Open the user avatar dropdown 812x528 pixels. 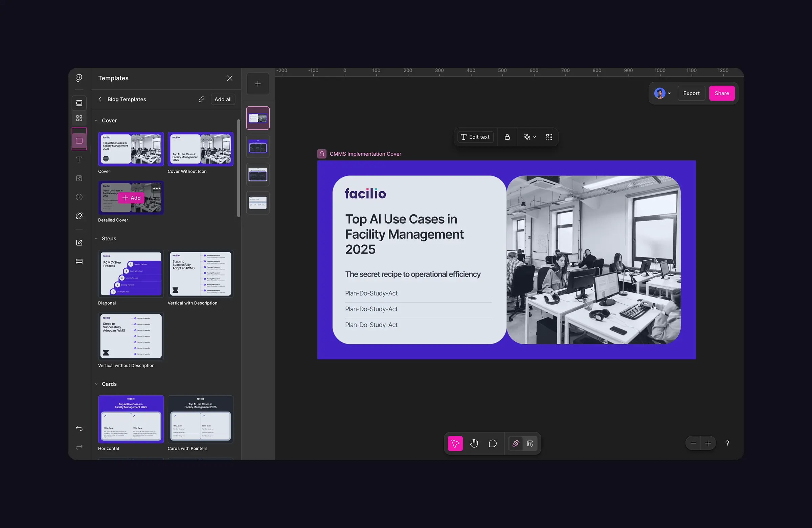[662, 93]
